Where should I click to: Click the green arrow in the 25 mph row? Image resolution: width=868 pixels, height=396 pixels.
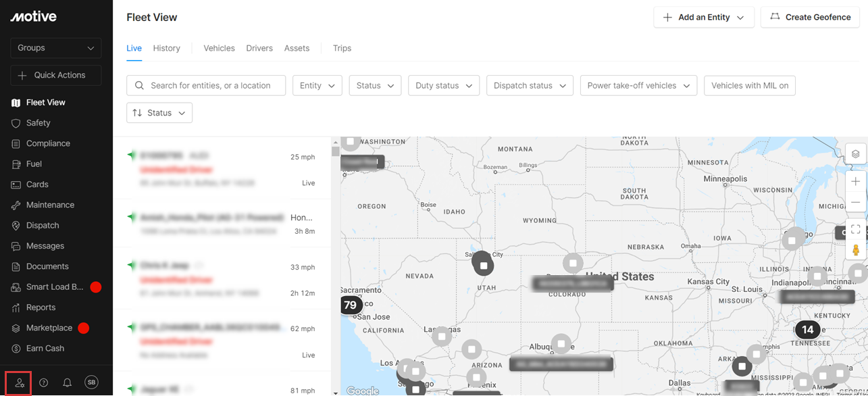(132, 155)
